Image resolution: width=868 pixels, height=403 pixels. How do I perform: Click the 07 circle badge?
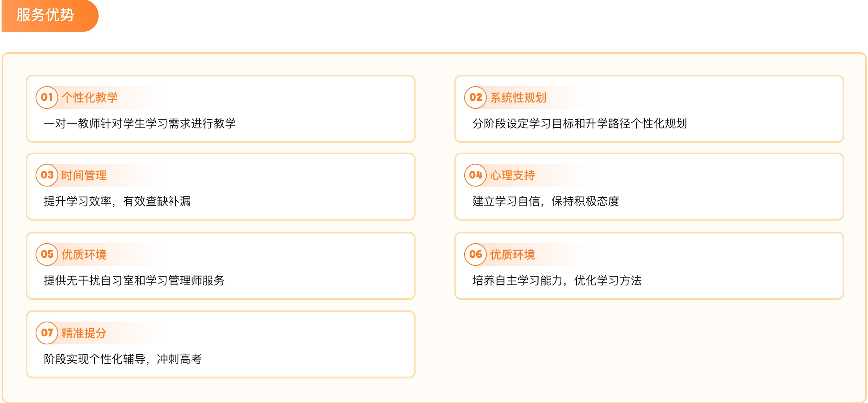(47, 333)
